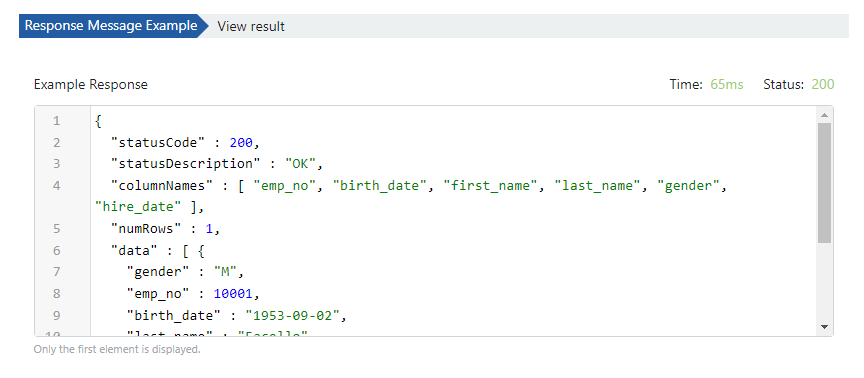Click the 65ms time value
The width and height of the screenshot is (864, 378).
pyautogui.click(x=727, y=84)
